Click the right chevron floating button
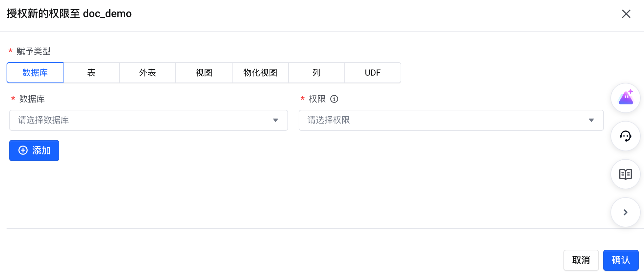This screenshot has width=644, height=278. [x=625, y=212]
